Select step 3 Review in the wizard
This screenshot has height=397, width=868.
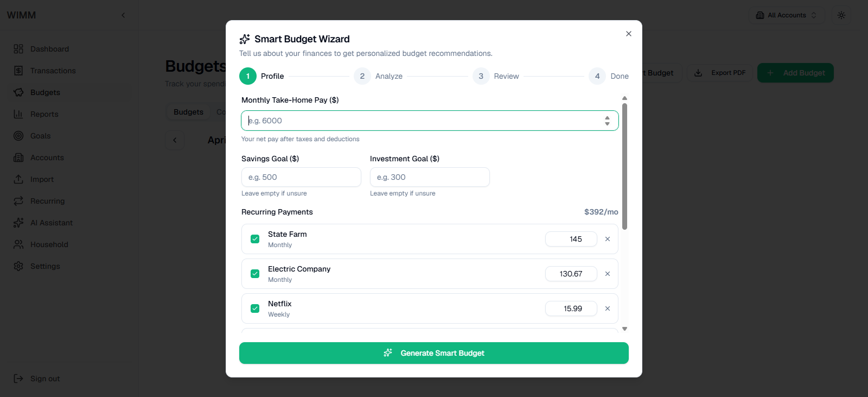coord(496,76)
